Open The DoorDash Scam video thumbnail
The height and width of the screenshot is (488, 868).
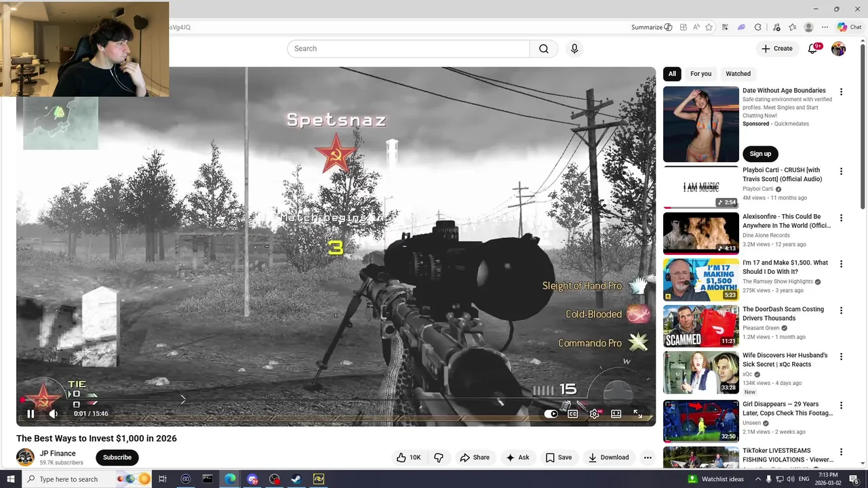click(x=701, y=326)
